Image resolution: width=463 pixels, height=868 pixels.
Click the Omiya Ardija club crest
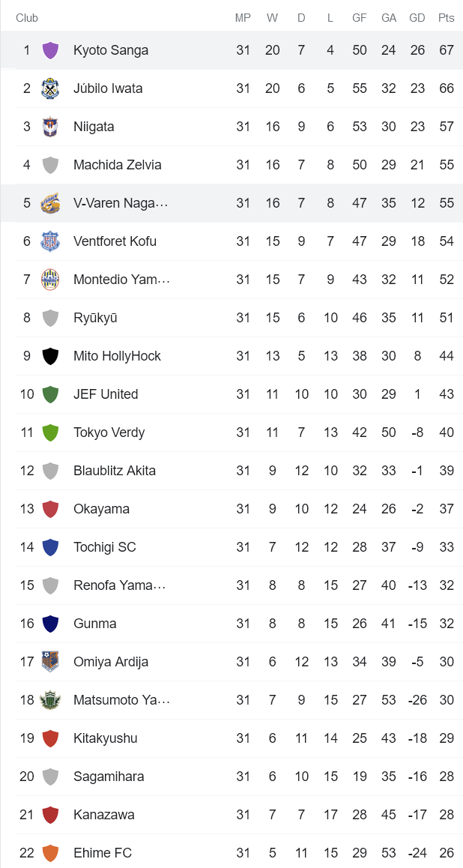pos(51,662)
